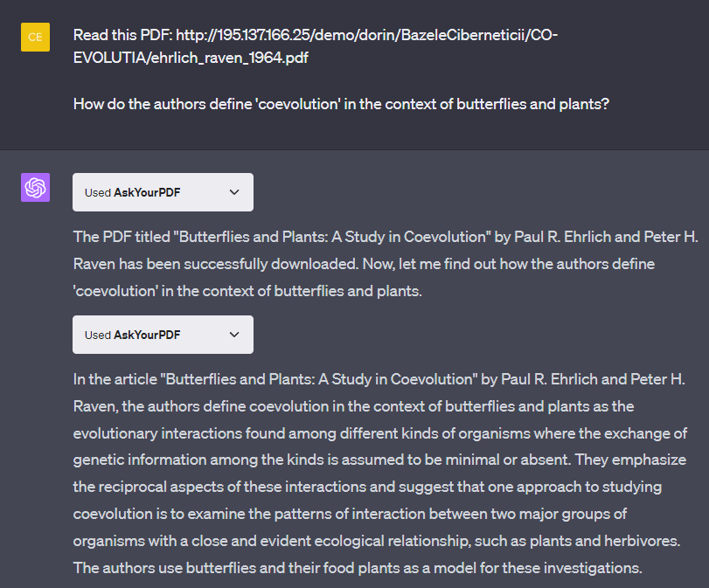Expand the second Used AskYourPDF chevron
Screen dimensions: 709x588
point(234,335)
